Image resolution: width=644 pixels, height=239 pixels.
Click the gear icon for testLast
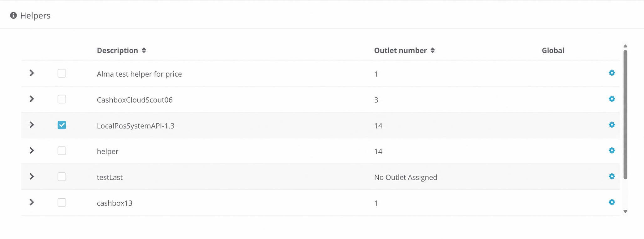pos(611,176)
